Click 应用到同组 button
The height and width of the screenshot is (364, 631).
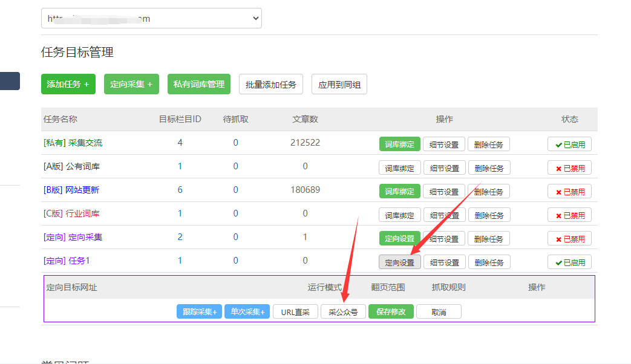click(339, 84)
